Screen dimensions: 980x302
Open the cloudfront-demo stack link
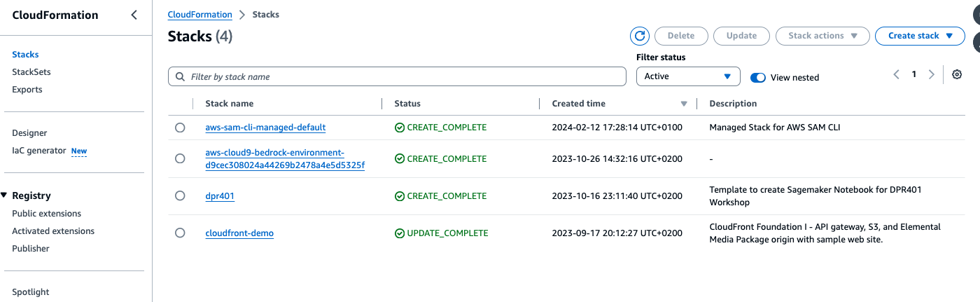tap(239, 233)
